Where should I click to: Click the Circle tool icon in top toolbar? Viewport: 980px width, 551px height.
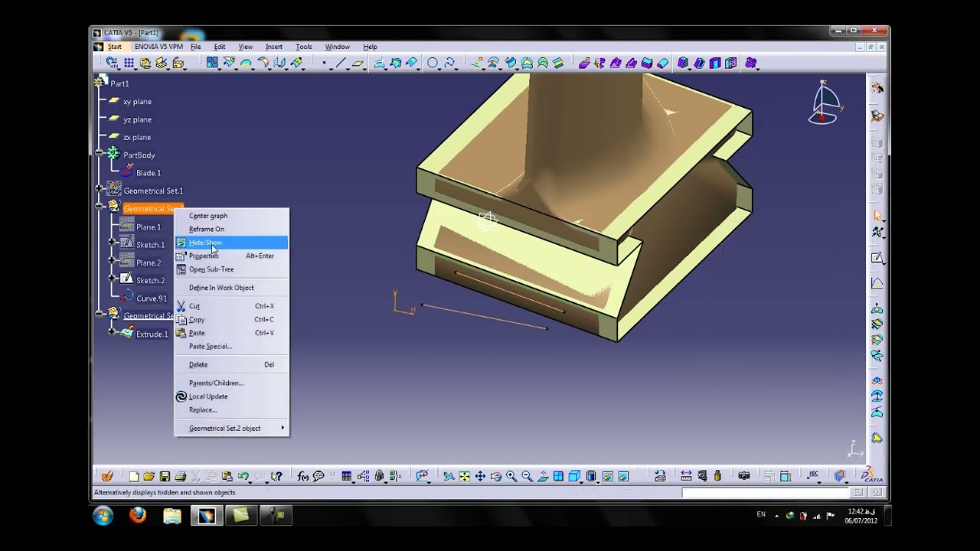(433, 63)
